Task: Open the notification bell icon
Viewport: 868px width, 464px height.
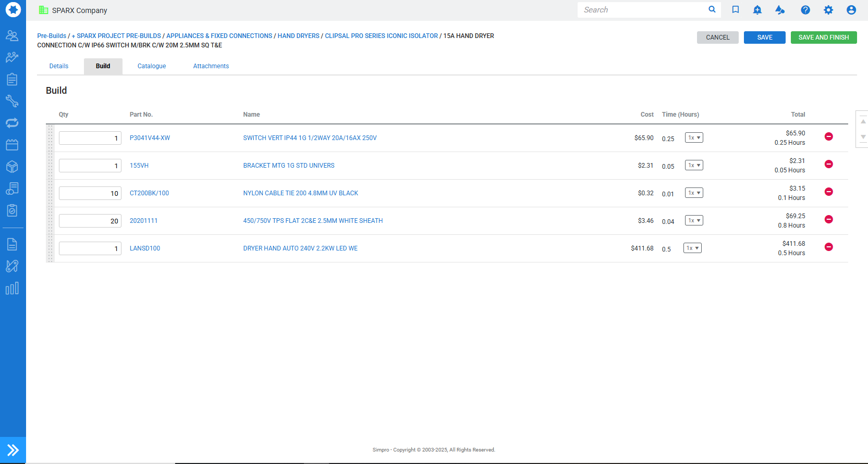Action: click(757, 10)
